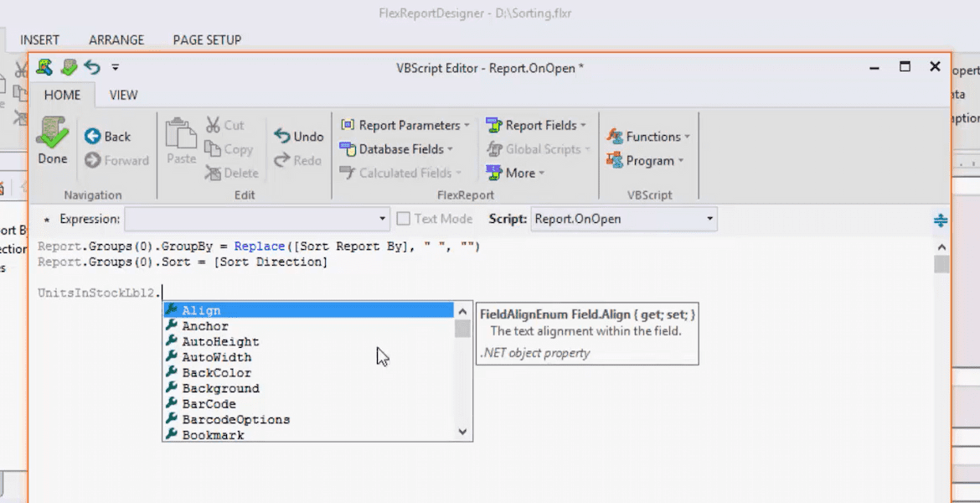
Task: Open the Script selector showing Report.OnOpen
Action: 623,218
